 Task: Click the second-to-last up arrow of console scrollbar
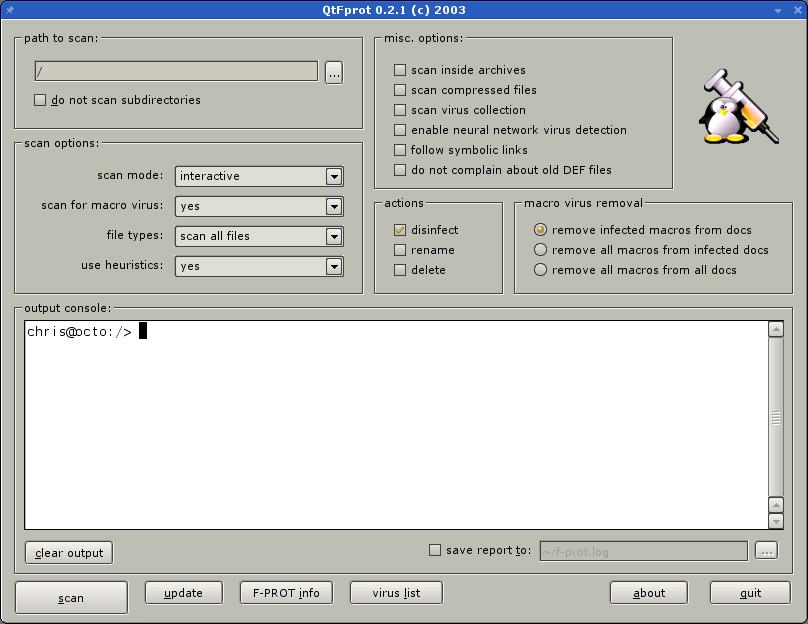pos(776,504)
